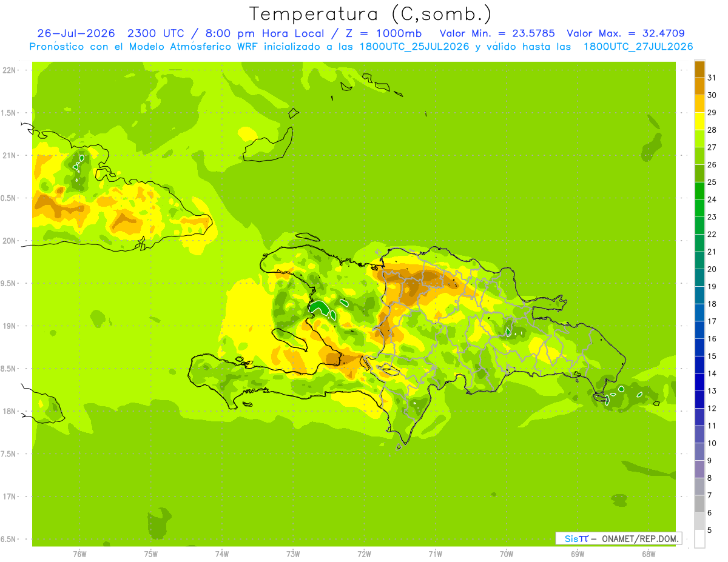Image resolution: width=728 pixels, height=562 pixels.
Task: Click the "21N" latitude label
Action: pyautogui.click(x=9, y=155)
